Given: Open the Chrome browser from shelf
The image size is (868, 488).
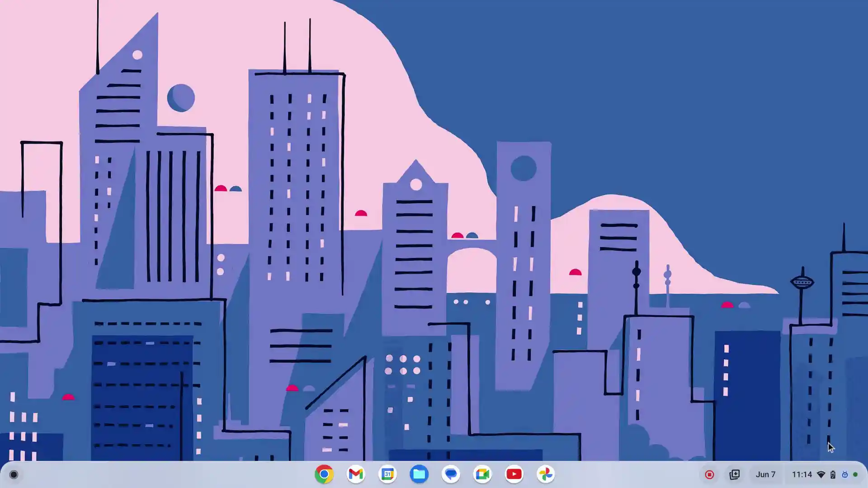Looking at the screenshot, I should tap(324, 474).
